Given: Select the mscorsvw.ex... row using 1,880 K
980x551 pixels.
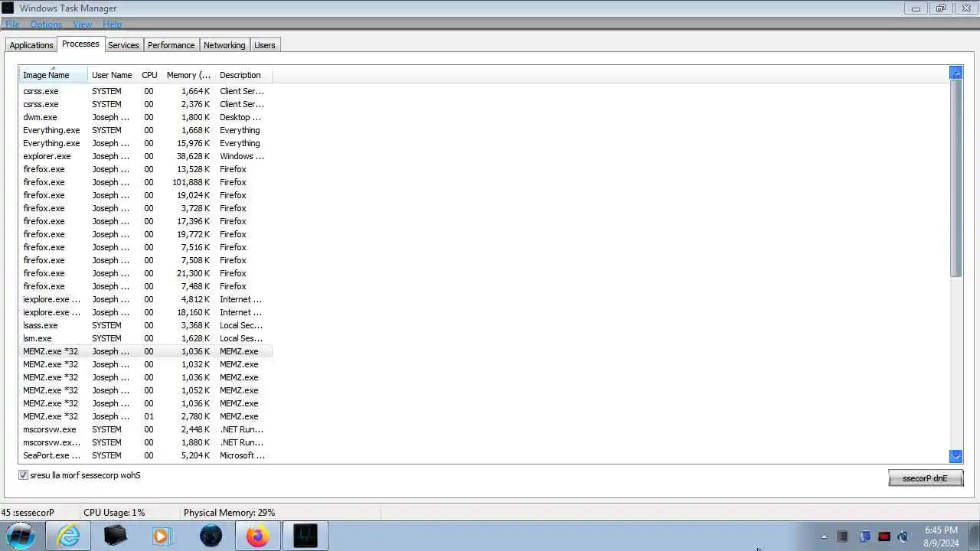Looking at the screenshot, I should coord(145,442).
